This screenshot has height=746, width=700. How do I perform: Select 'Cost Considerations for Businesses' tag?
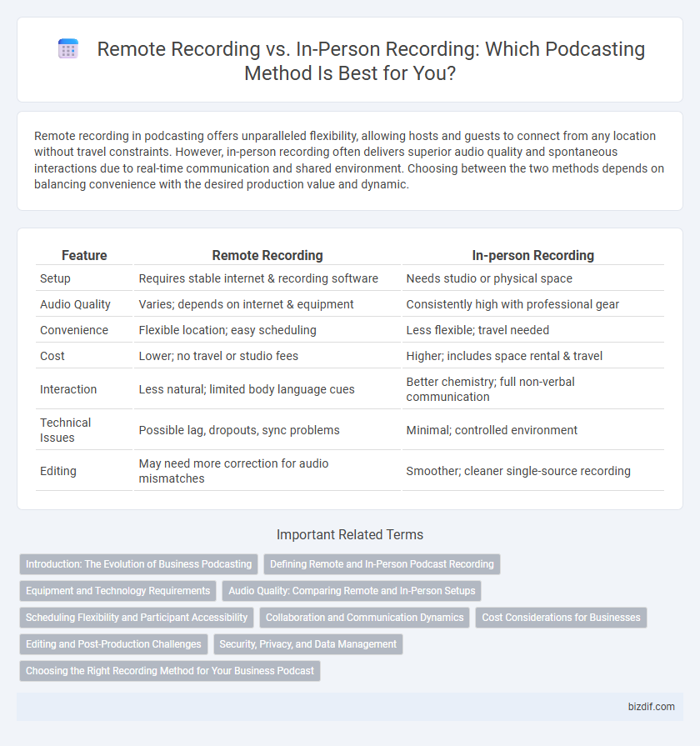[x=561, y=617]
